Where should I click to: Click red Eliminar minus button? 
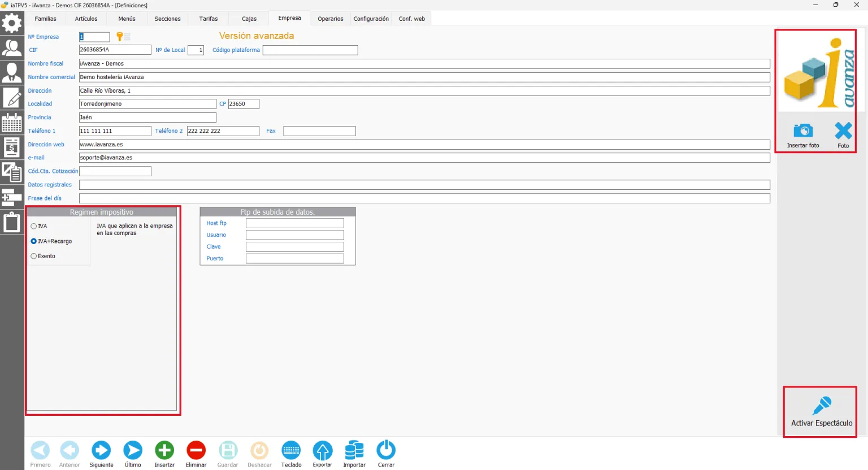[x=196, y=454]
